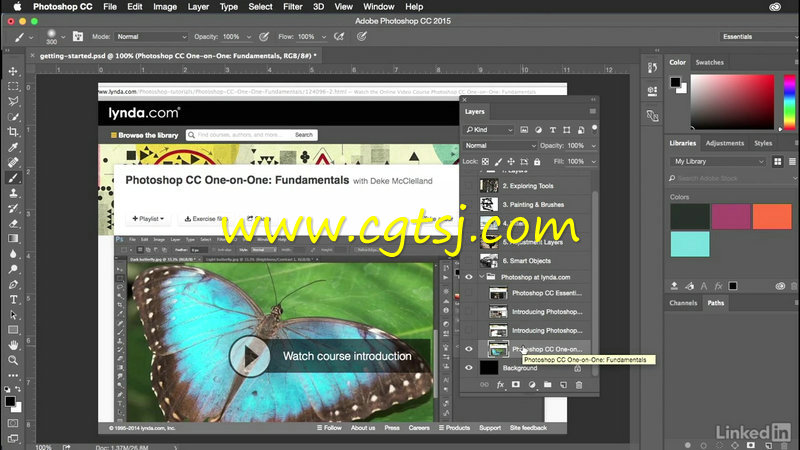This screenshot has width=800, height=450.
Task: Select the Clone Stamp tool
Action: coord(13,193)
